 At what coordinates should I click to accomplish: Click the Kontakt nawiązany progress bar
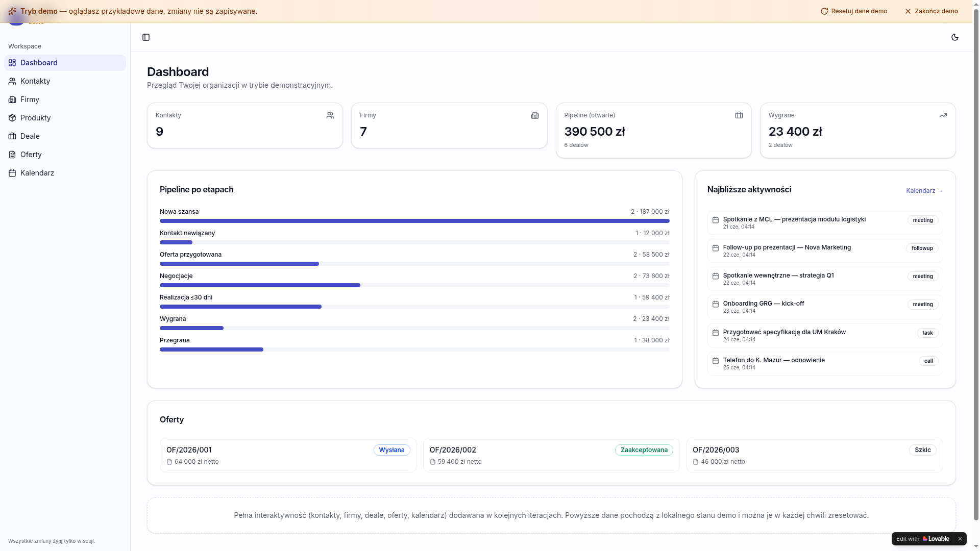[414, 242]
